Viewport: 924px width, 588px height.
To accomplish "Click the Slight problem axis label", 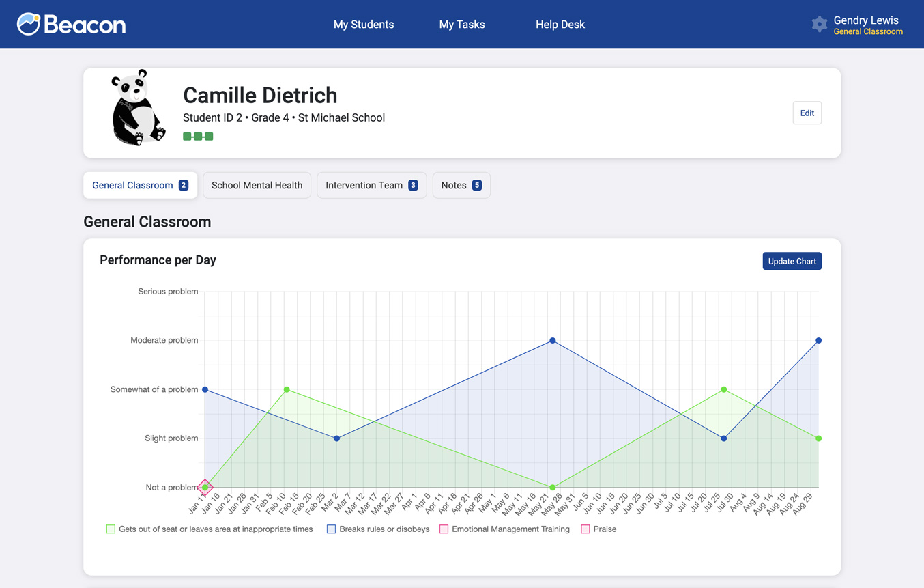I will (171, 438).
